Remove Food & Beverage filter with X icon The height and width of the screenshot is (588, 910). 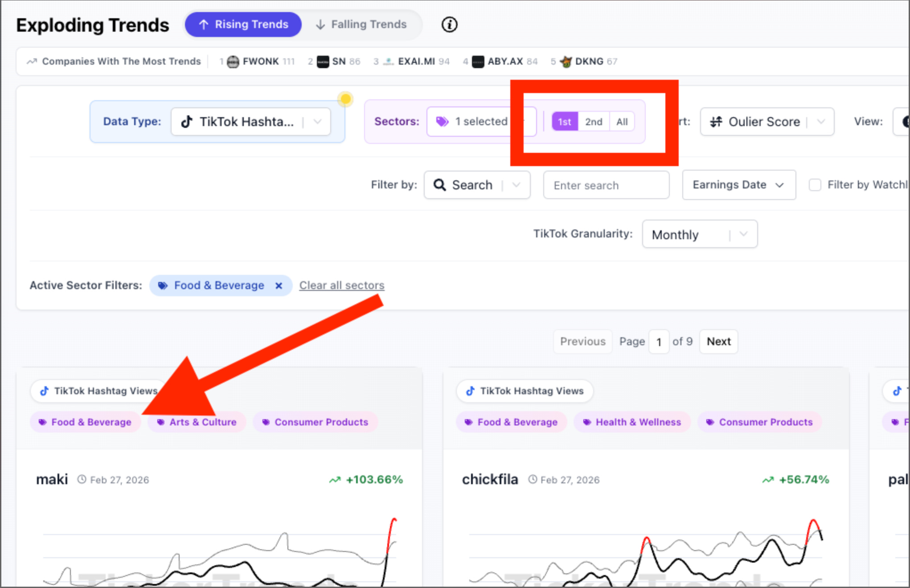click(279, 286)
